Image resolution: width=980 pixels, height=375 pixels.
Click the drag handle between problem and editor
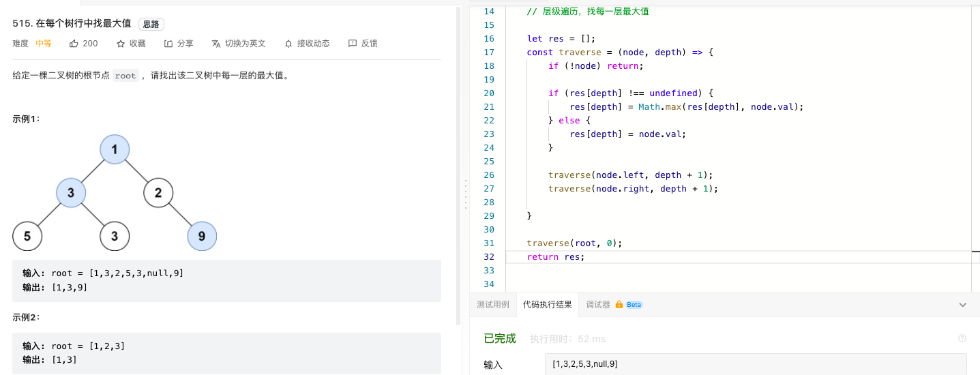pos(465,194)
